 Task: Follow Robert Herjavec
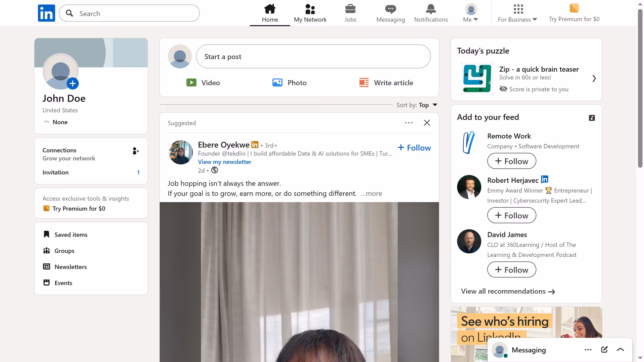(511, 215)
